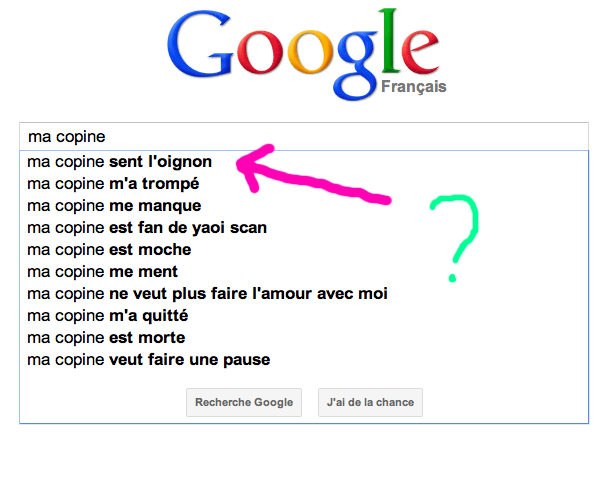Select suggestion "ma copine m'a quitté"

107,315
